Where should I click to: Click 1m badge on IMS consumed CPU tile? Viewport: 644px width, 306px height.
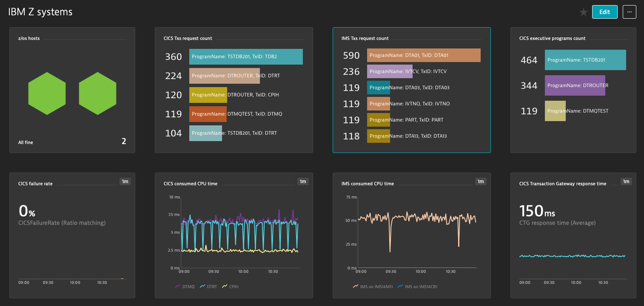coord(481,181)
